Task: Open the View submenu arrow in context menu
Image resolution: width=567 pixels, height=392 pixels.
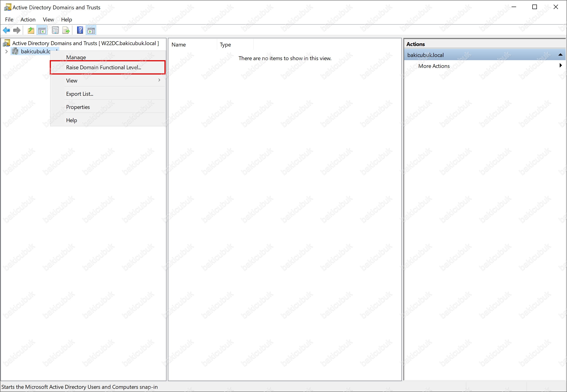Action: [159, 80]
